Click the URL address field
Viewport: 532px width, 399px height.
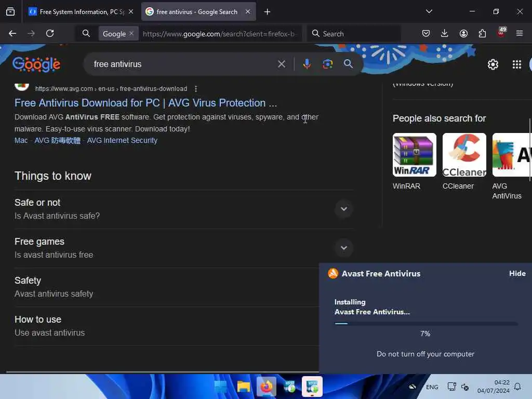point(219,34)
